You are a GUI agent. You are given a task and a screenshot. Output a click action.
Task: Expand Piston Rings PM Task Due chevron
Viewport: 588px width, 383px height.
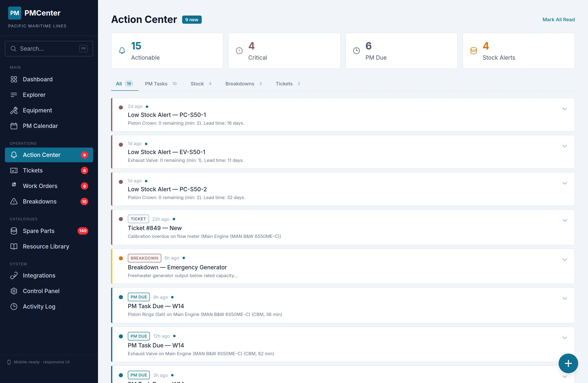point(565,298)
